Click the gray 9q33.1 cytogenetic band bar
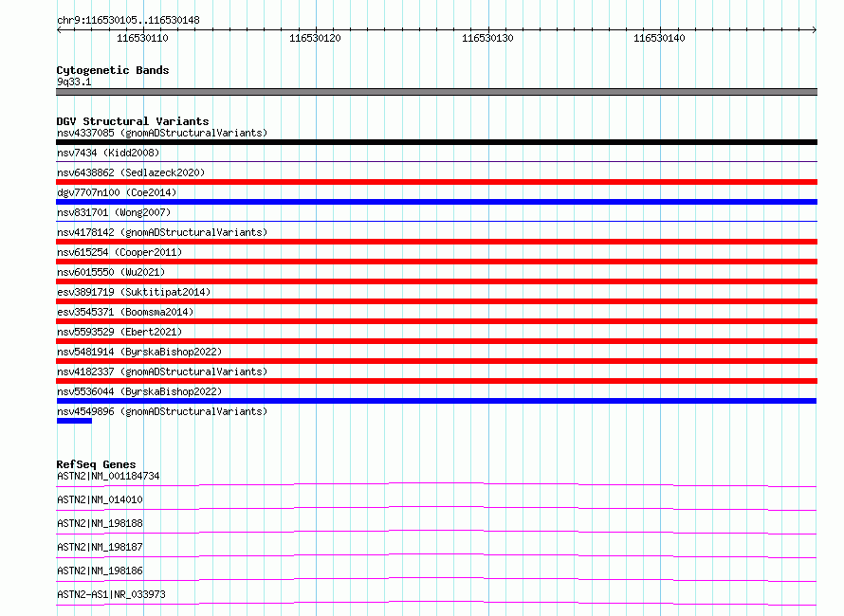This screenshot has height=616, width=844. tap(436, 92)
